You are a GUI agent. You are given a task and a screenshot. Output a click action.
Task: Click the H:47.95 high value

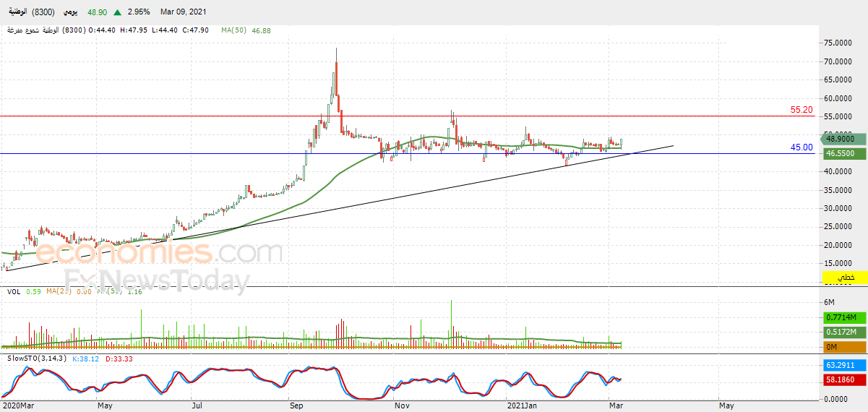134,30
